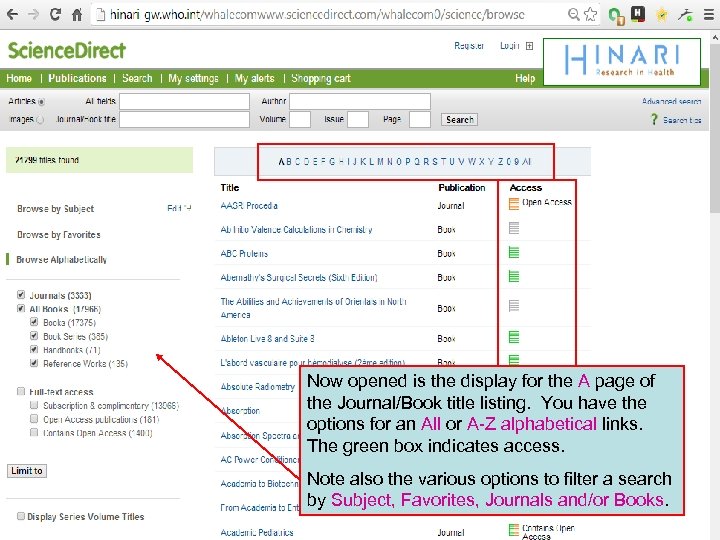The width and height of the screenshot is (720, 540).
Task: Open the browser home icon
Action: click(x=77, y=15)
